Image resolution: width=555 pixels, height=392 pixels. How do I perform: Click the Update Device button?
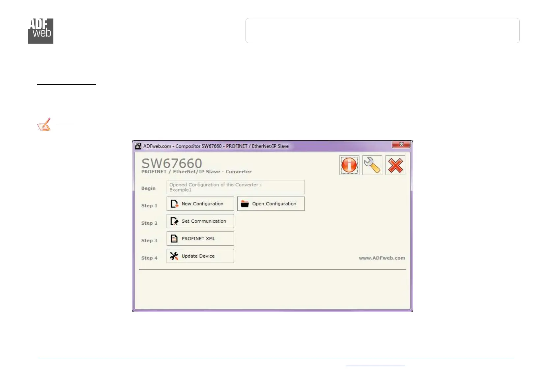pos(200,256)
